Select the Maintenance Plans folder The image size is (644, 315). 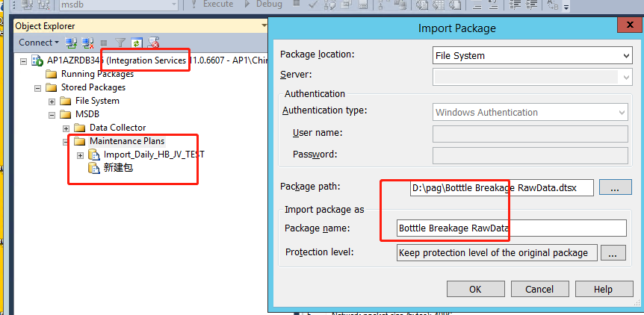127,141
